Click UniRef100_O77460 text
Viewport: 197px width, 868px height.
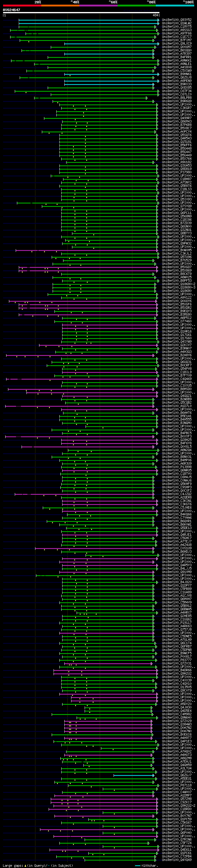[x=177, y=321]
